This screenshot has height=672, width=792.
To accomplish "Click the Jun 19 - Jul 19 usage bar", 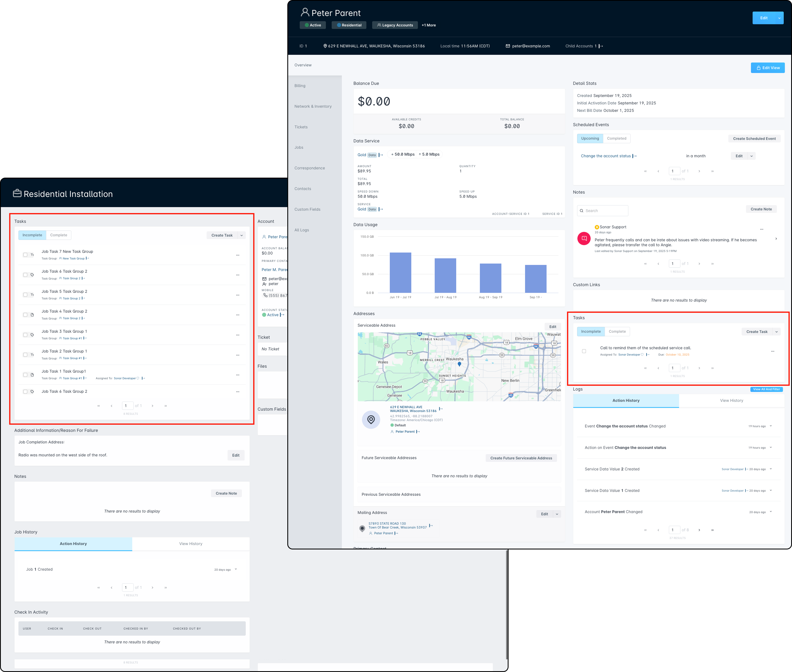I will click(400, 272).
